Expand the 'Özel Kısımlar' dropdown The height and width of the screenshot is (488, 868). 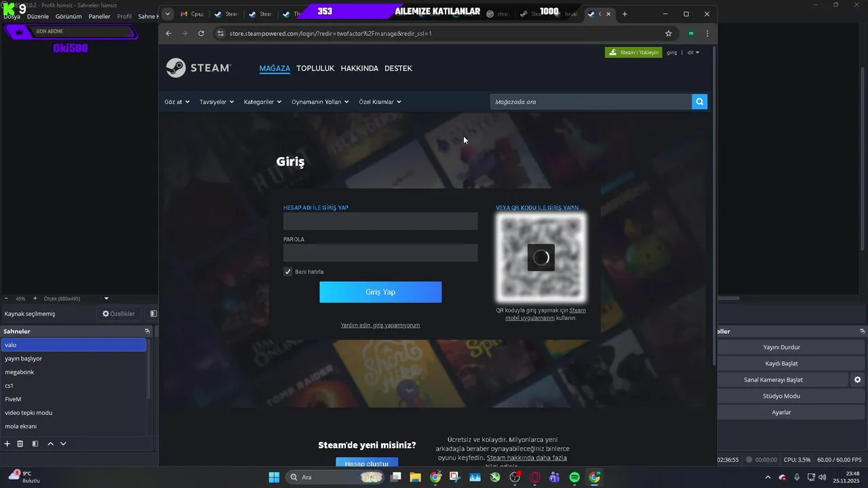tap(380, 102)
